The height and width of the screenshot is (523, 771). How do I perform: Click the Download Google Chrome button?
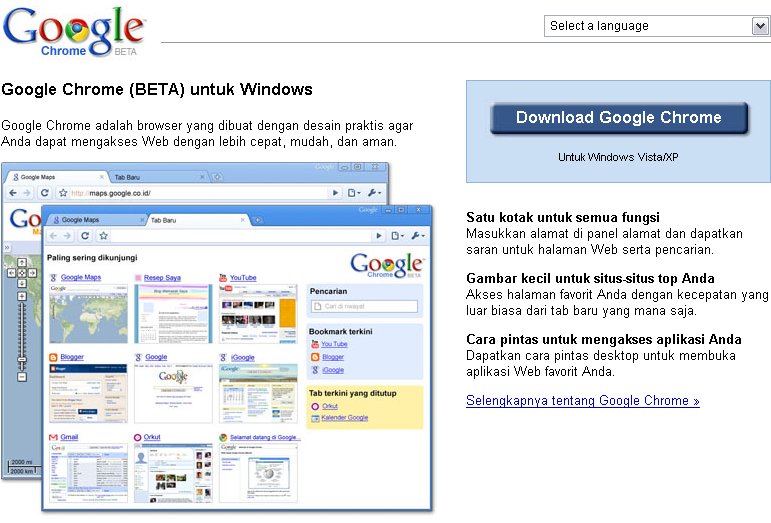619,117
